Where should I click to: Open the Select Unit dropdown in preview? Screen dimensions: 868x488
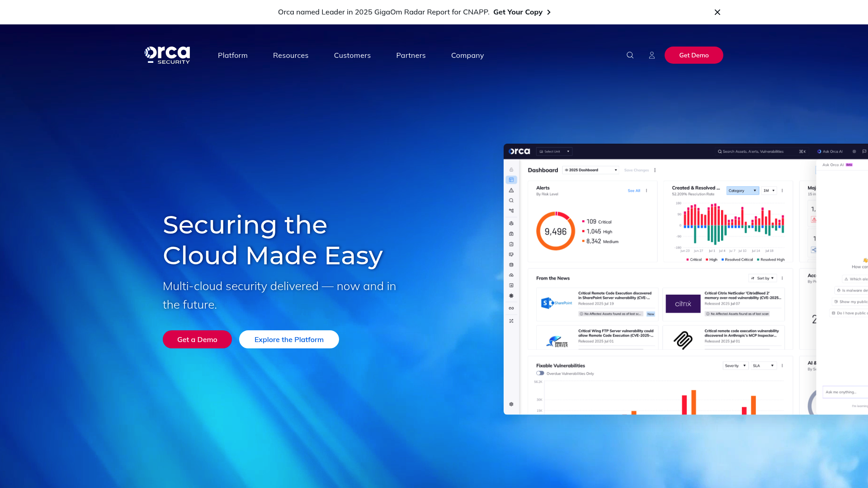(554, 151)
